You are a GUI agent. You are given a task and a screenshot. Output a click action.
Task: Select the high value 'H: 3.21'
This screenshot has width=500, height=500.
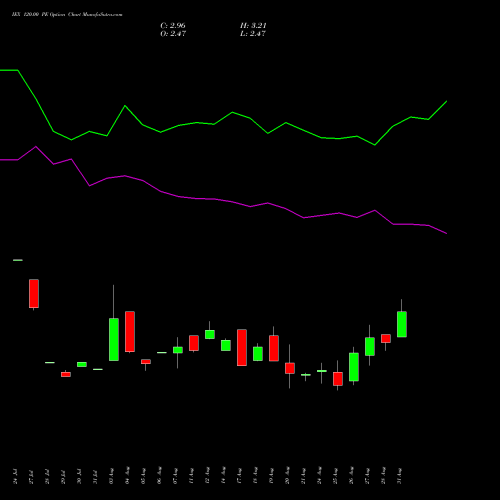[253, 26]
